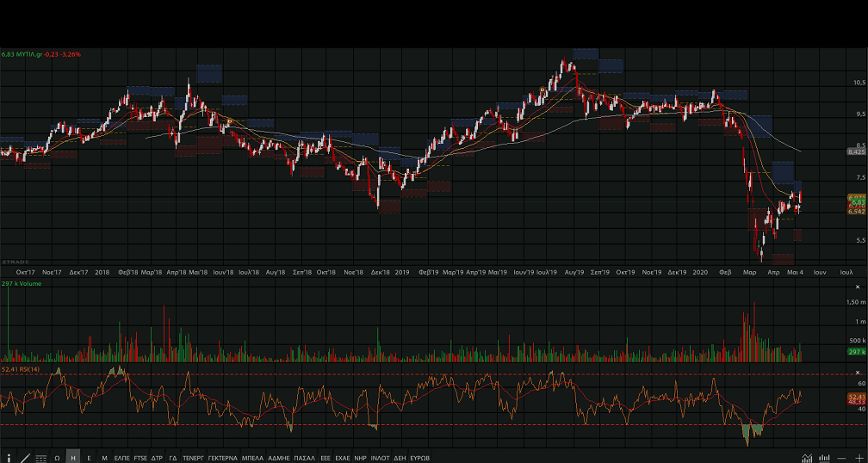Select the line drawing tool
This screenshot has width=868, height=463.
point(25,457)
